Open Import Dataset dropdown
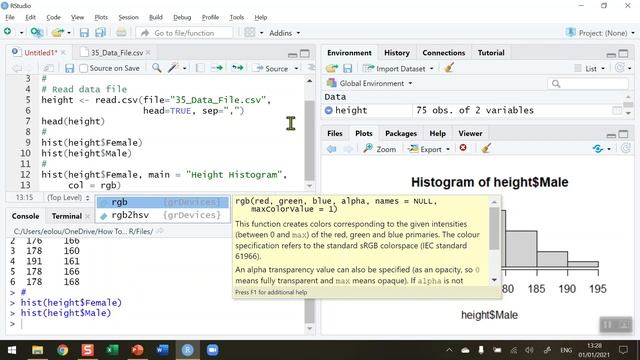Image resolution: width=640 pixels, height=360 pixels. 398,69
